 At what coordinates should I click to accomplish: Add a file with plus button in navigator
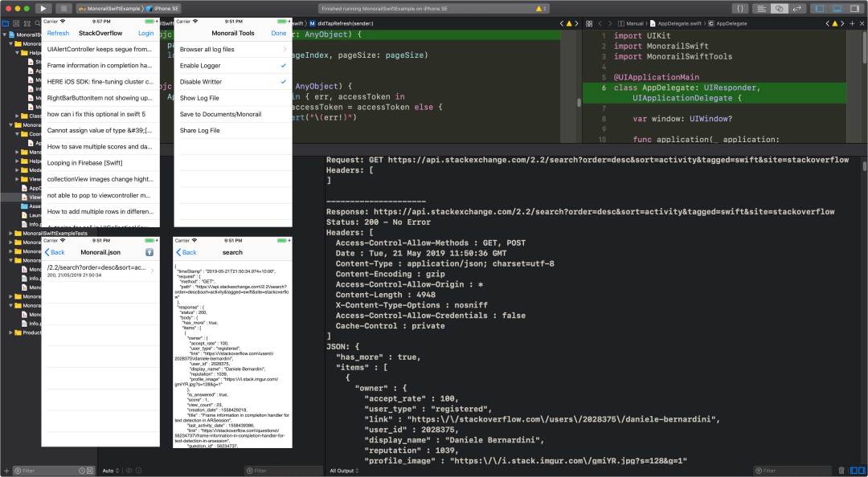(x=6, y=471)
